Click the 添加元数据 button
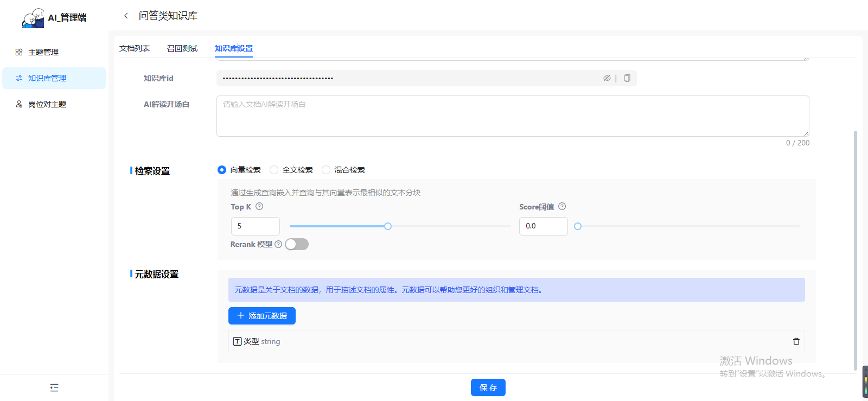 [x=262, y=316]
